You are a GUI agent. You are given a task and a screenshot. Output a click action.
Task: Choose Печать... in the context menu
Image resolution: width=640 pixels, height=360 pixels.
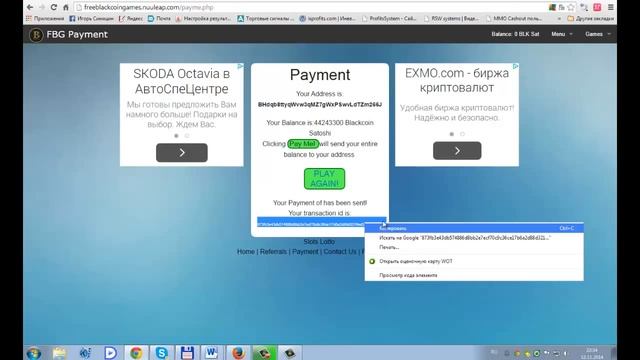tap(474, 247)
